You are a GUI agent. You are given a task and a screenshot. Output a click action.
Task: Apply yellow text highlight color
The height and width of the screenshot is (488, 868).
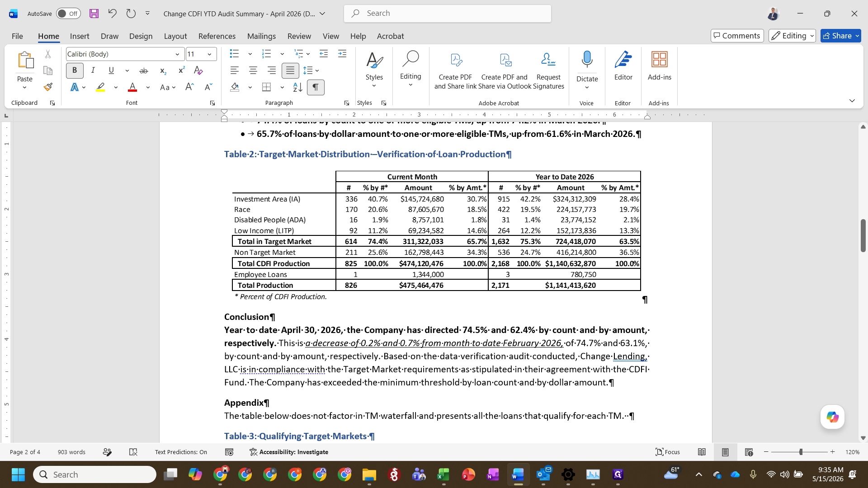[x=100, y=87]
